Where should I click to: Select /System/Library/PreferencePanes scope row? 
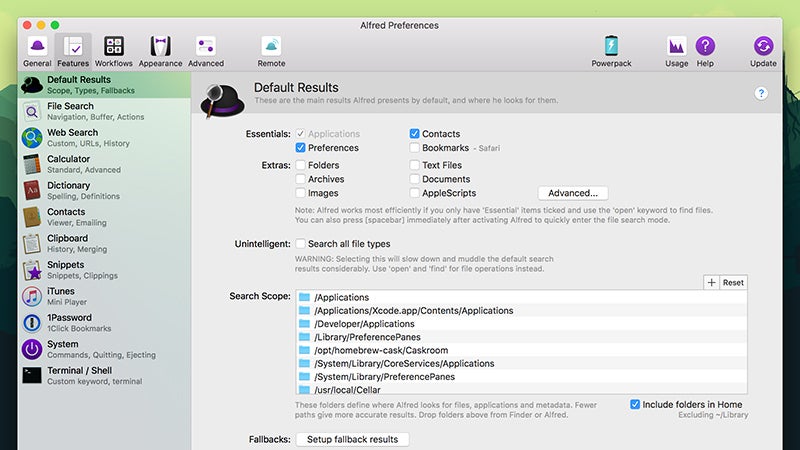point(521,377)
